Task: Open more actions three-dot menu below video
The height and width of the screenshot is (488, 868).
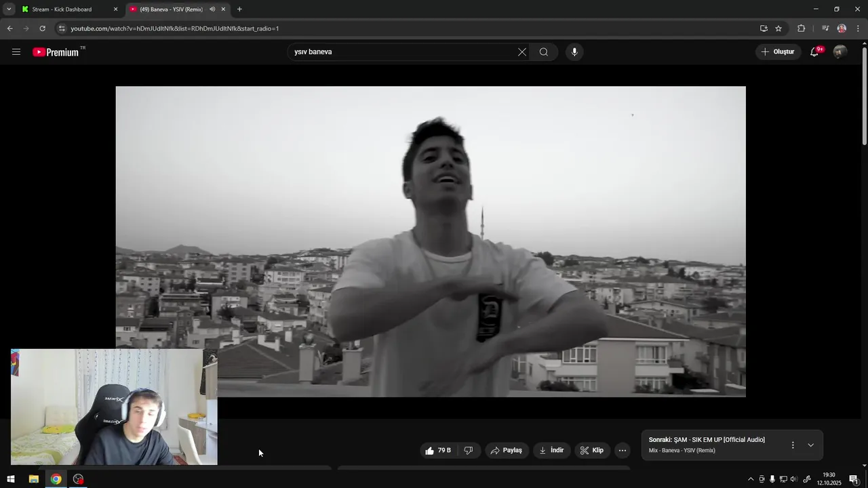Action: 623,450
